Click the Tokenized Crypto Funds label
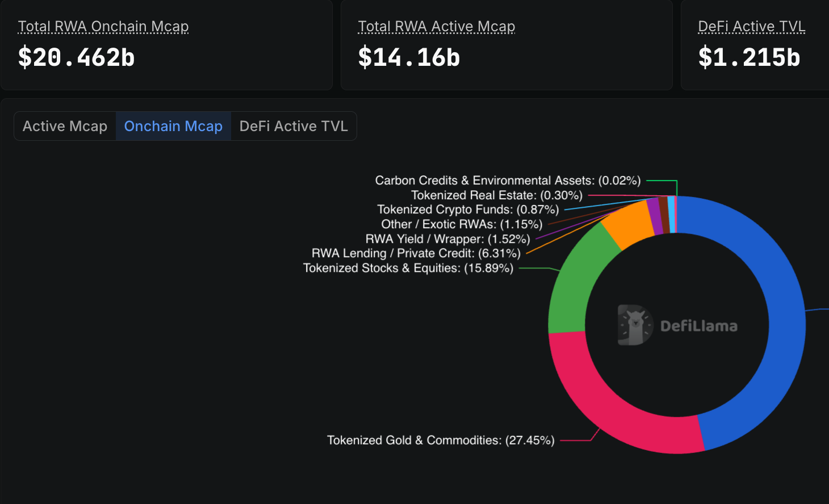 pos(468,210)
